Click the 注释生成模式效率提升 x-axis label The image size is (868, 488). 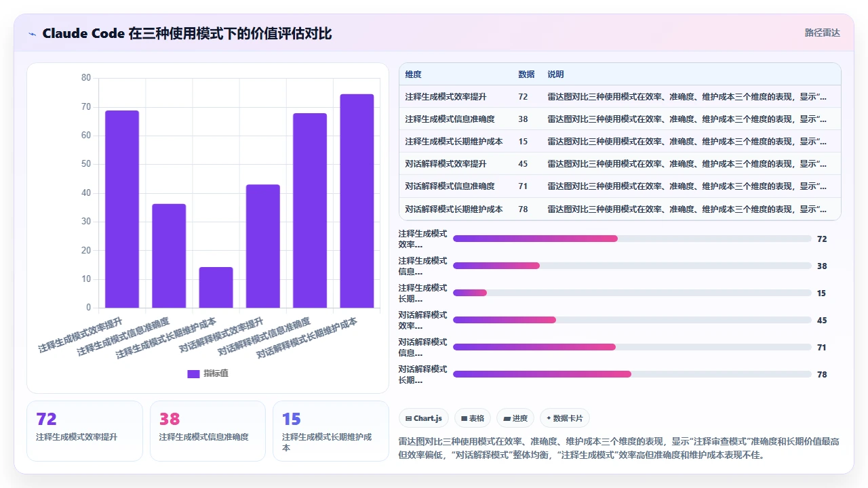pyautogui.click(x=81, y=335)
